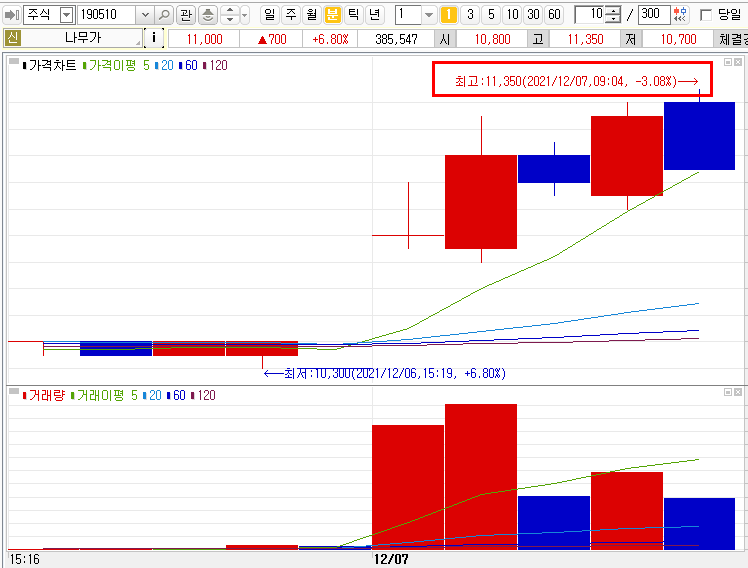Click the 시 opening price 10,800
Image resolution: width=748 pixels, height=568 pixels.
pos(492,39)
